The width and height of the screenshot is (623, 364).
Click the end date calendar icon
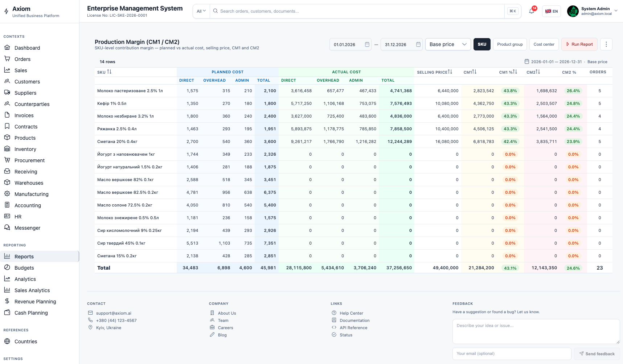418,44
